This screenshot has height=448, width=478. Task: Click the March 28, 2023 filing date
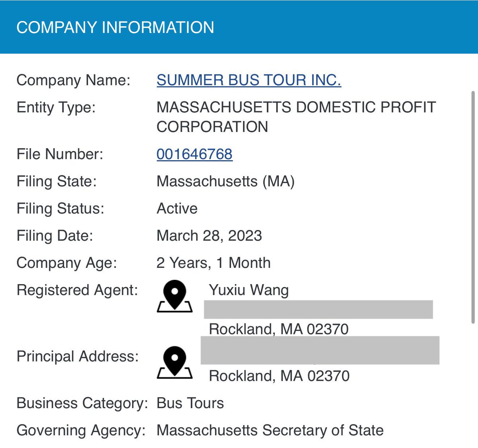[x=209, y=236]
